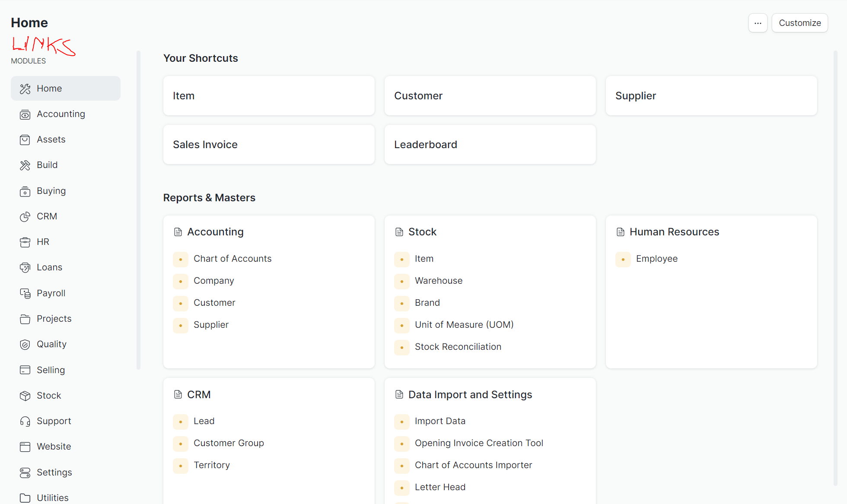Viewport: 847px width, 504px height.
Task: Select the Quality module icon
Action: coord(25,344)
